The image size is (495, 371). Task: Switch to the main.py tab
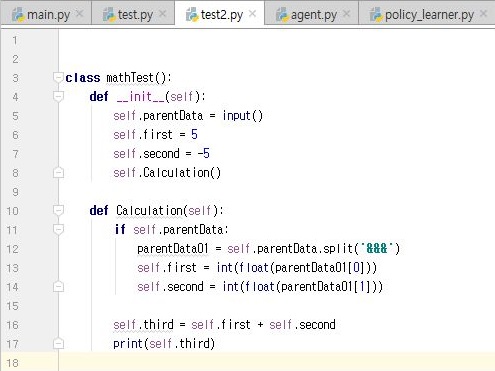click(46, 14)
